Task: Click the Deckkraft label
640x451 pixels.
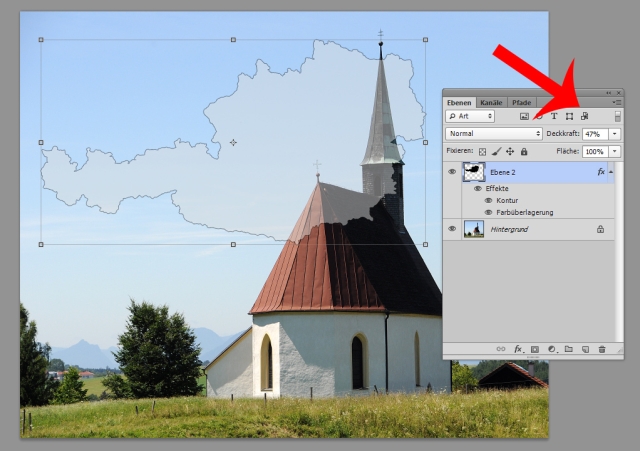Action: pos(562,133)
